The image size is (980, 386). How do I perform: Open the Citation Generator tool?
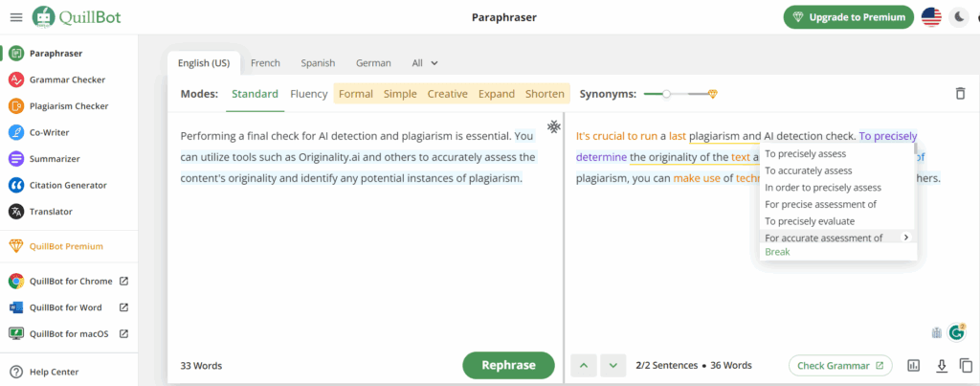coord(68,185)
